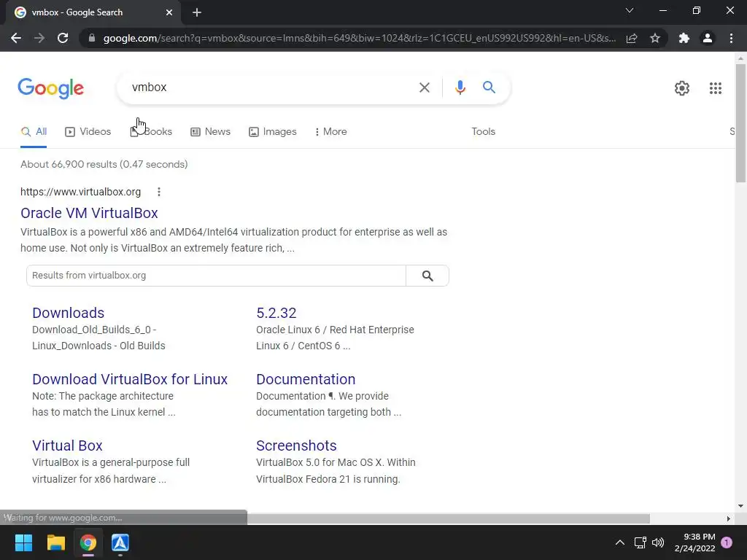Submit search with the magnifier icon
This screenshot has width=747, height=560.
pos(489,87)
